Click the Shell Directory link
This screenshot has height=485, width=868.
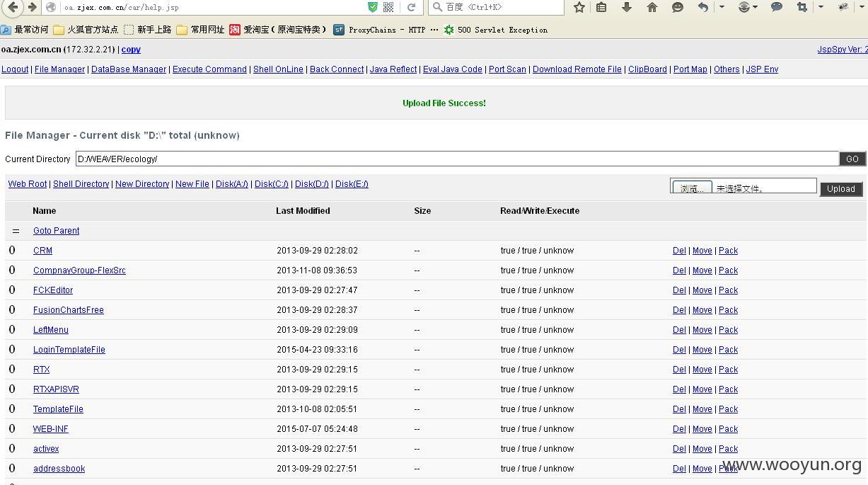click(81, 184)
